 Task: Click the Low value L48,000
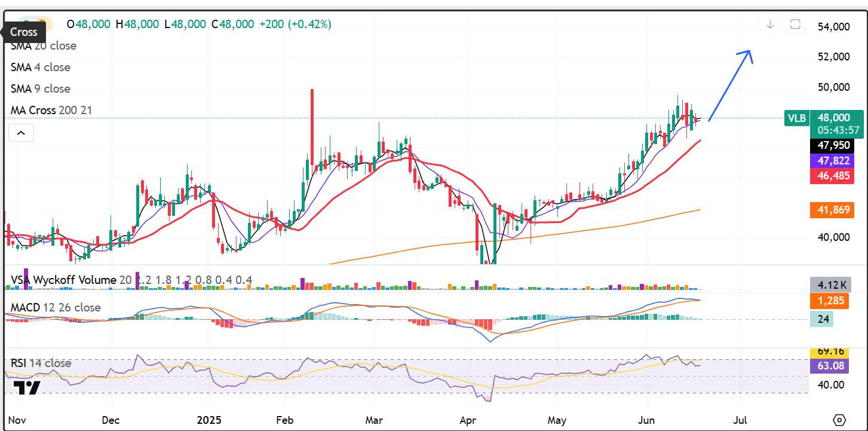click(185, 24)
